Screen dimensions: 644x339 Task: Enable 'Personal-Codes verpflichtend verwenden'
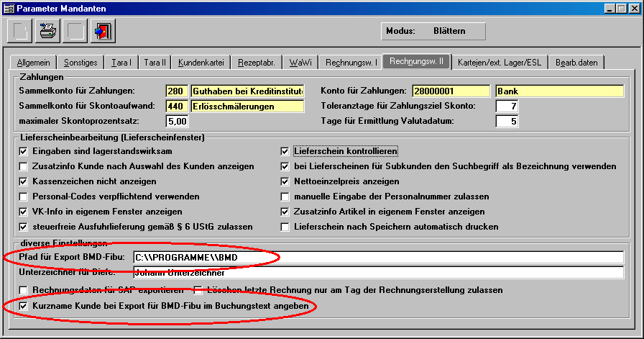pyautogui.click(x=24, y=196)
